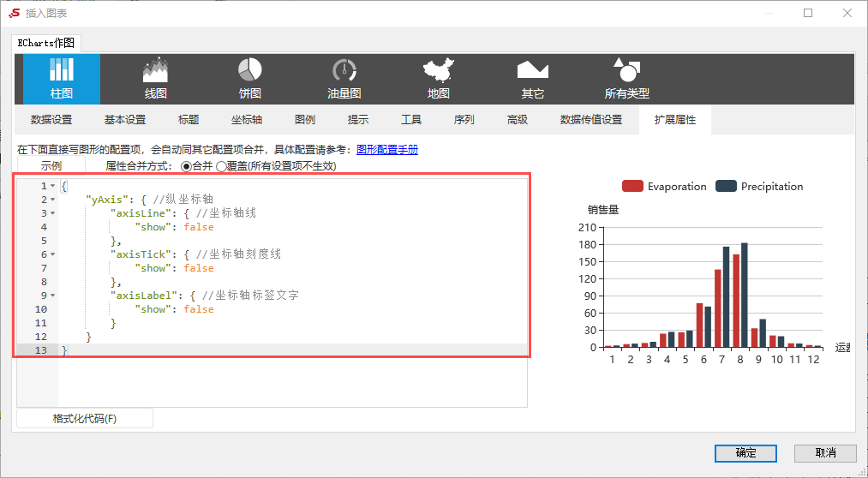Click the "axisLine" key in the code

pos(139,213)
